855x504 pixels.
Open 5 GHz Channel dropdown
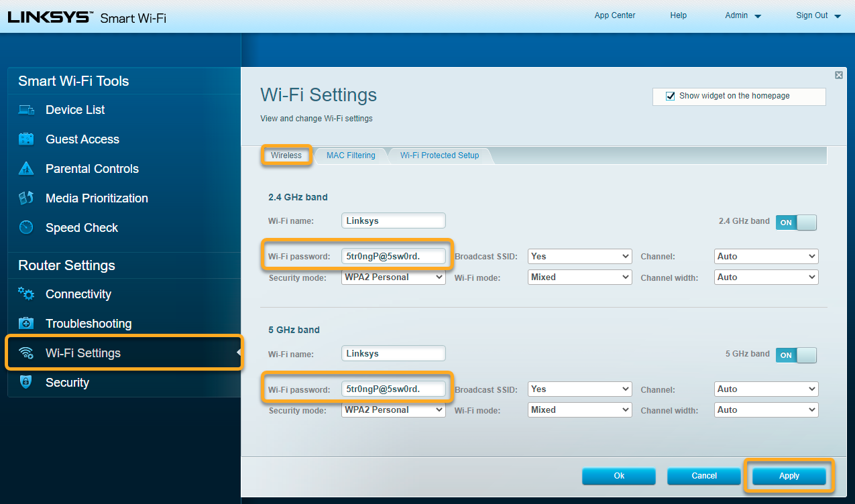tap(766, 389)
